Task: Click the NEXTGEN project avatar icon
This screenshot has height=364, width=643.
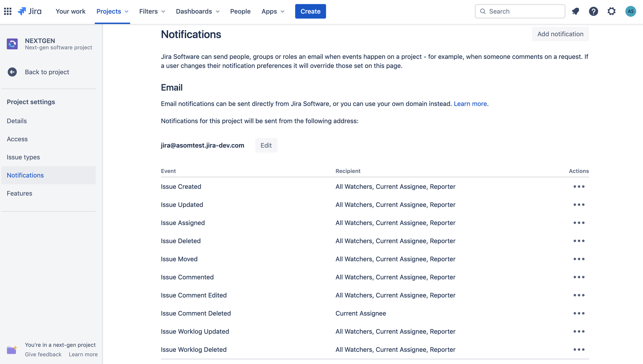Action: (x=12, y=44)
